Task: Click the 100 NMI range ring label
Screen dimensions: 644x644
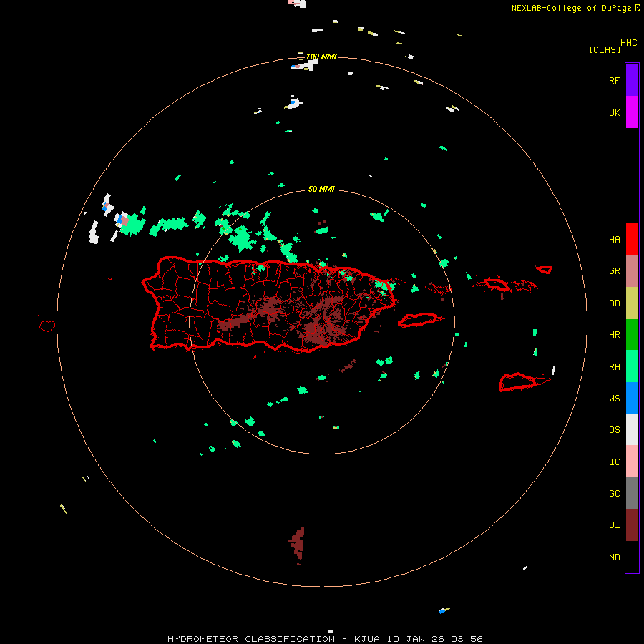Action: [321, 57]
